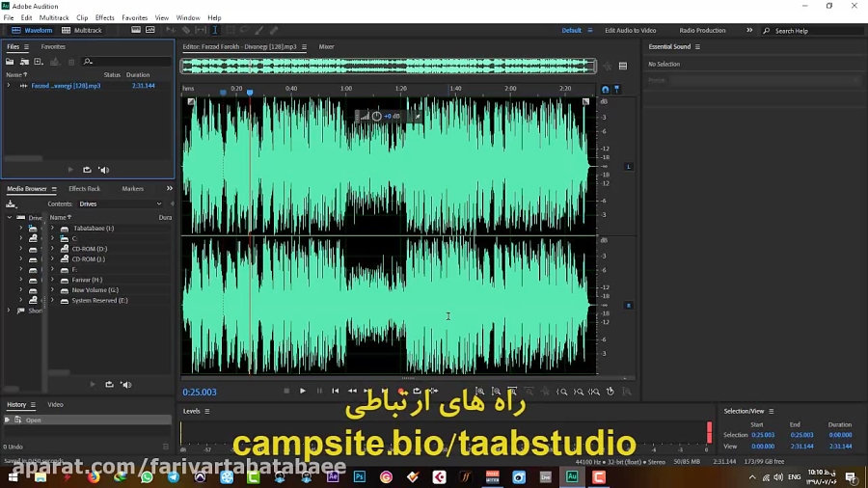The image size is (868, 488).
Task: Click Zoom In at In Point icon
Action: (562, 392)
